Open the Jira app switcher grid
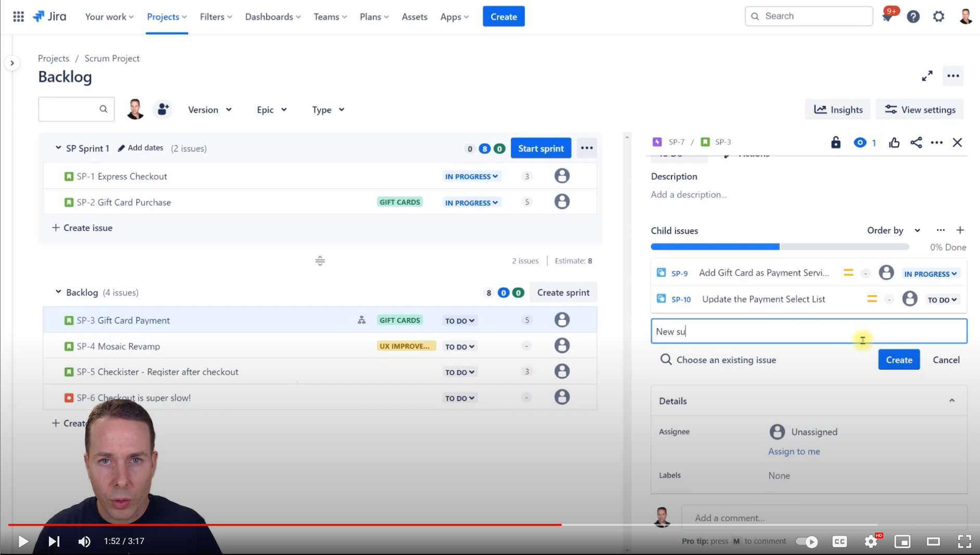 click(x=18, y=17)
